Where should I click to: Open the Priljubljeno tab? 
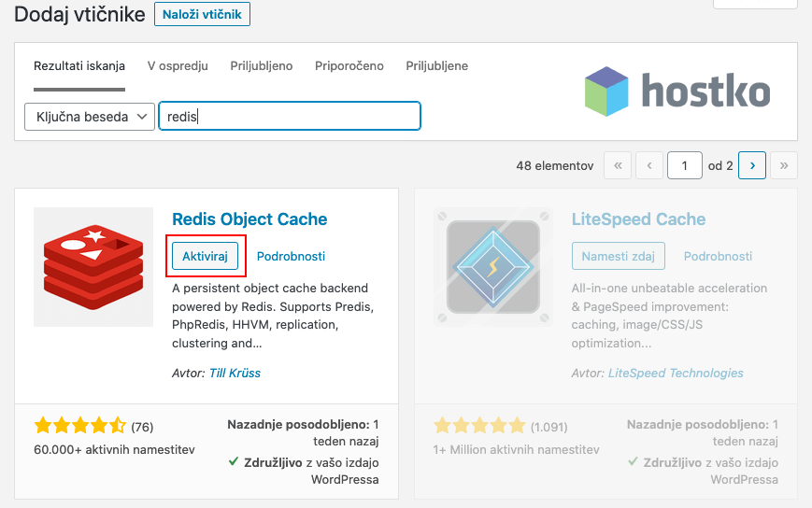[x=262, y=66]
